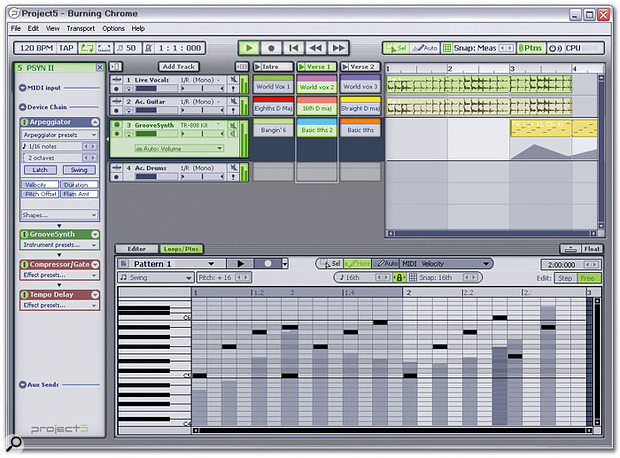This screenshot has width=620, height=458.
Task: Open Tempo Delay Effect presets dropdown
Action: tap(59, 305)
